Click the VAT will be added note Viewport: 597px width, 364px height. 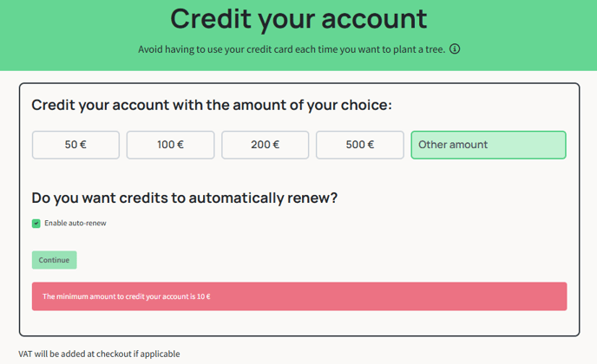pyautogui.click(x=99, y=354)
